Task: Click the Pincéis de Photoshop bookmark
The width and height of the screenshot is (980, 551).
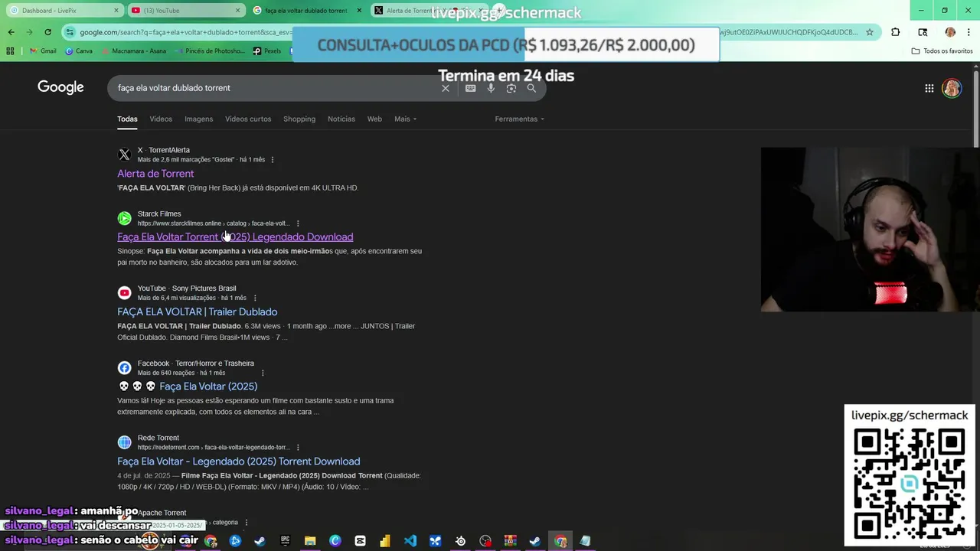Action: tap(210, 51)
